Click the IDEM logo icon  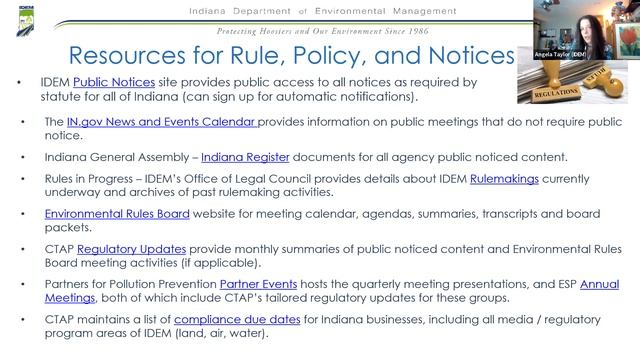pyautogui.click(x=25, y=21)
